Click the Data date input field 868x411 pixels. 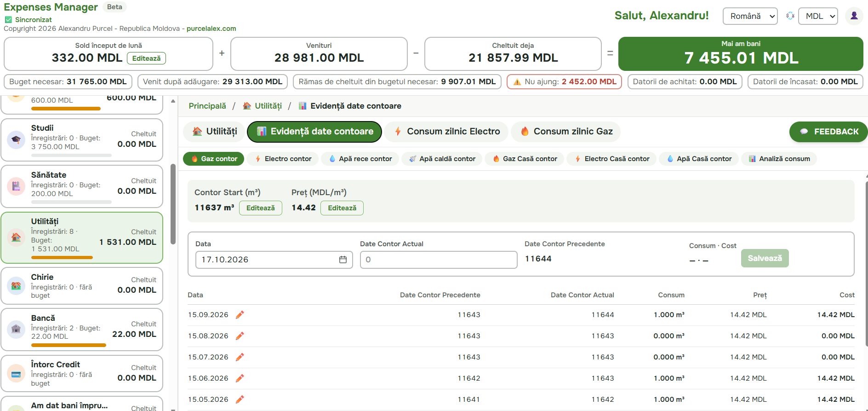pos(274,260)
